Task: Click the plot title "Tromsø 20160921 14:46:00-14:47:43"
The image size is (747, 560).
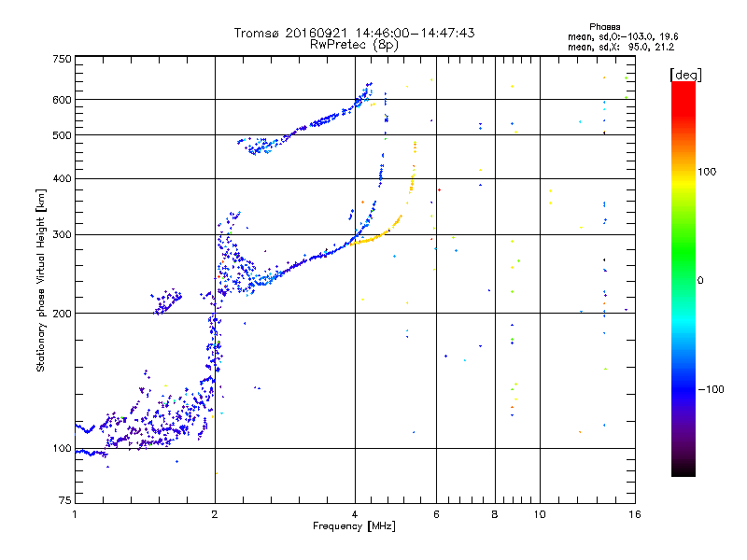Action: [x=354, y=33]
